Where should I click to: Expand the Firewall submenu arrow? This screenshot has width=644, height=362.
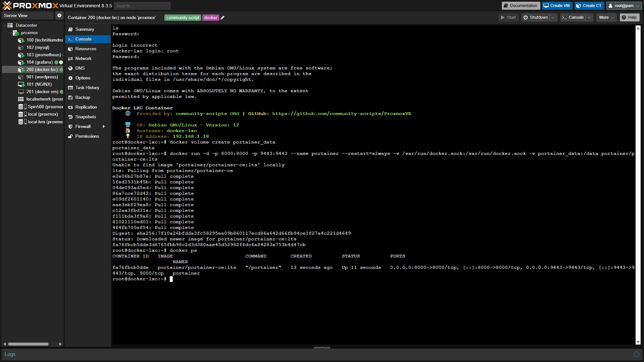click(x=104, y=127)
